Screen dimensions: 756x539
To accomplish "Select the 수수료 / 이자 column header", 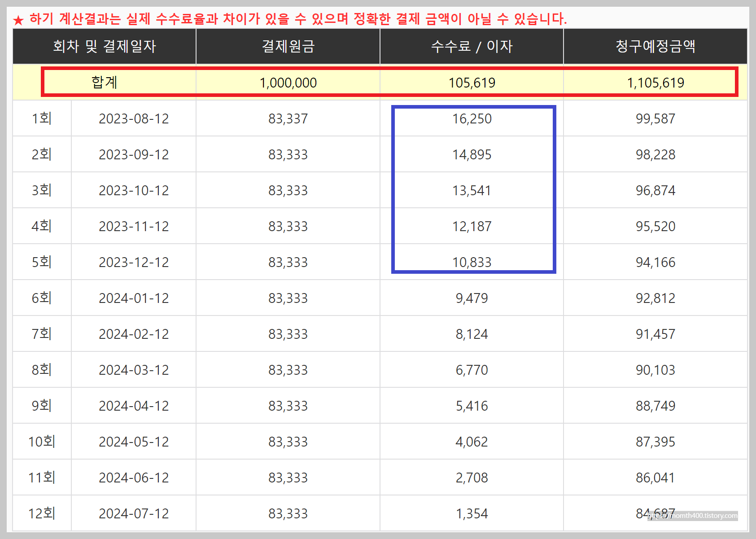I will (472, 46).
